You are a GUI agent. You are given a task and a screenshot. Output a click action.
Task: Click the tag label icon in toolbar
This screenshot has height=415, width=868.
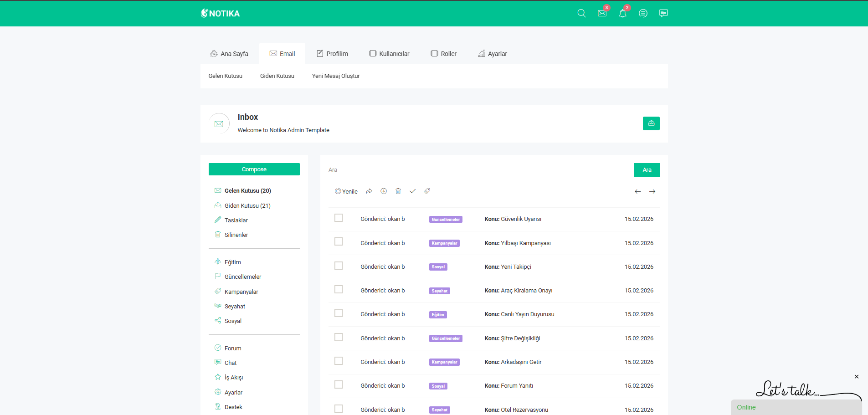[x=427, y=191]
